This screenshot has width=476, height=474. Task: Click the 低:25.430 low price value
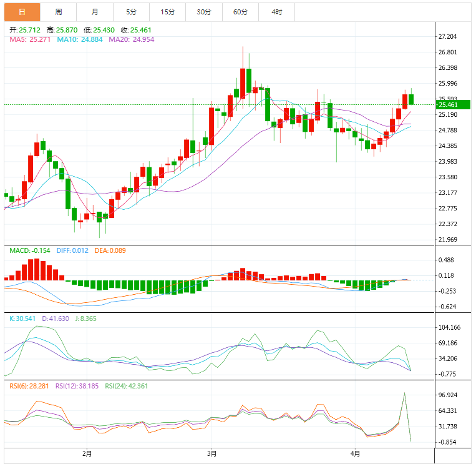[x=99, y=30]
